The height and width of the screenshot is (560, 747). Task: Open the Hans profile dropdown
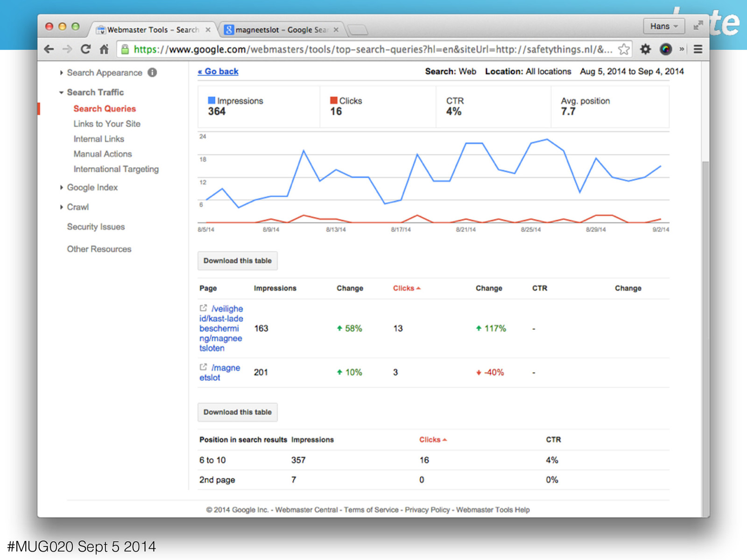pyautogui.click(x=664, y=26)
